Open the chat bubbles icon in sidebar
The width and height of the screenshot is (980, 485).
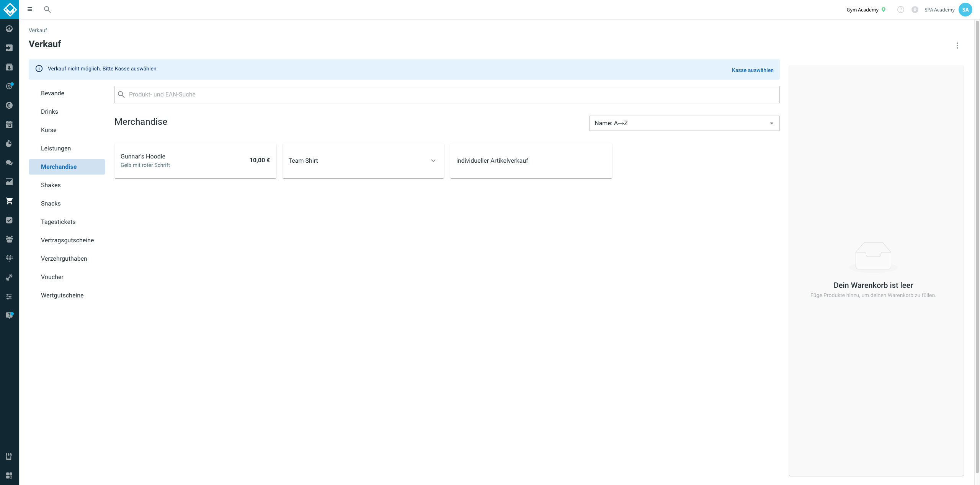[9, 163]
